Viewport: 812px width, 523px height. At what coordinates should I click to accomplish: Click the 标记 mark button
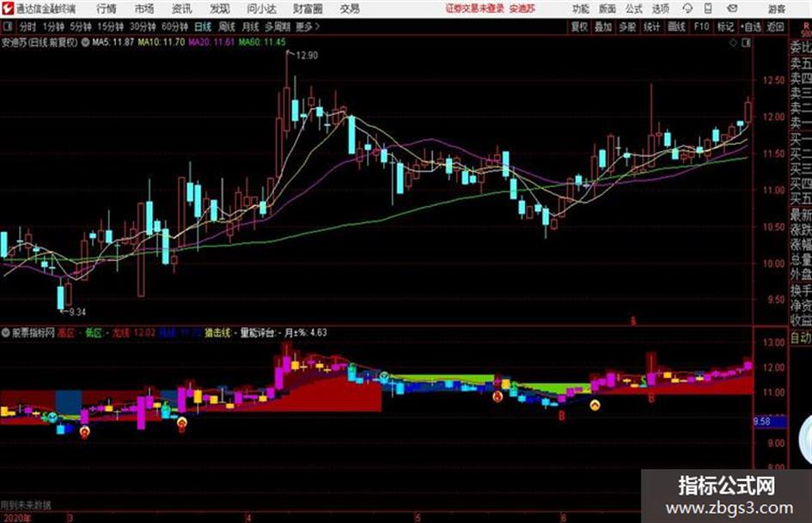(x=725, y=27)
